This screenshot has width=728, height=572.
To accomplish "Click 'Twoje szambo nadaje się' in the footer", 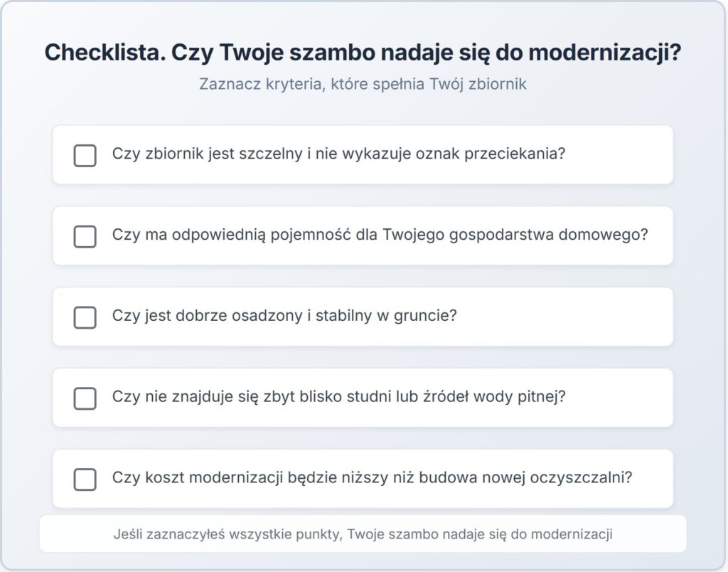I will click(x=427, y=534).
